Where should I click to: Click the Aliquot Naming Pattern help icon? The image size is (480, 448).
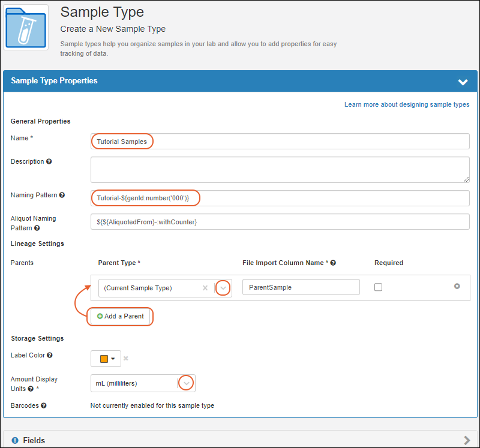click(37, 228)
